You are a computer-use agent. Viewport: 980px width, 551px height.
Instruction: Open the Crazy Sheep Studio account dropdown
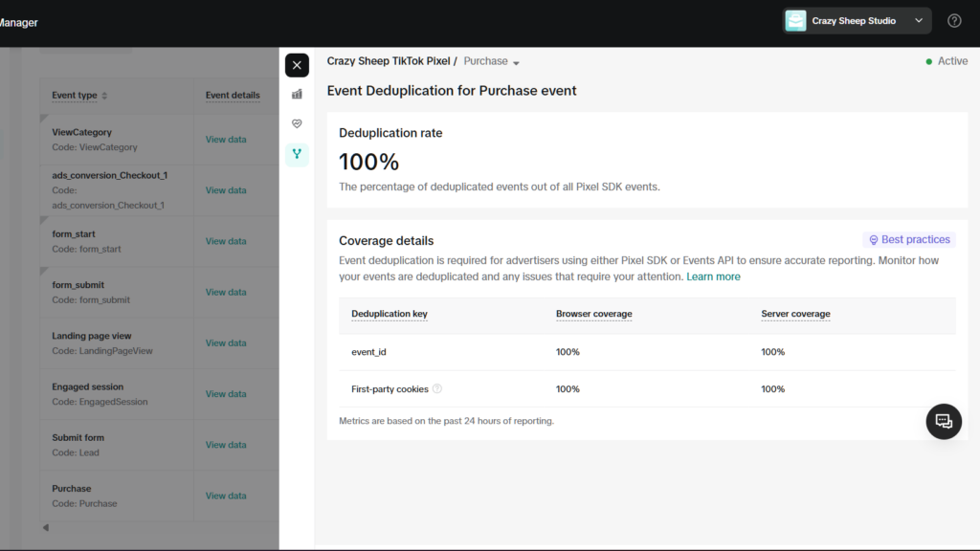click(919, 21)
